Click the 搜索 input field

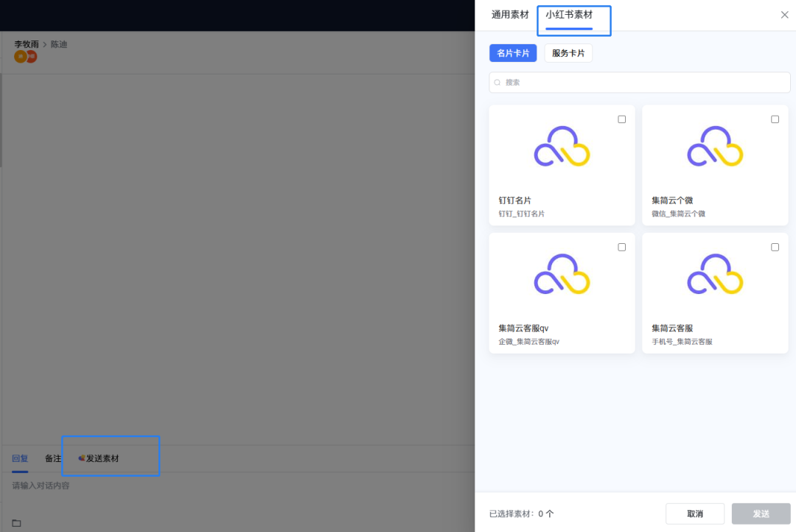point(640,83)
